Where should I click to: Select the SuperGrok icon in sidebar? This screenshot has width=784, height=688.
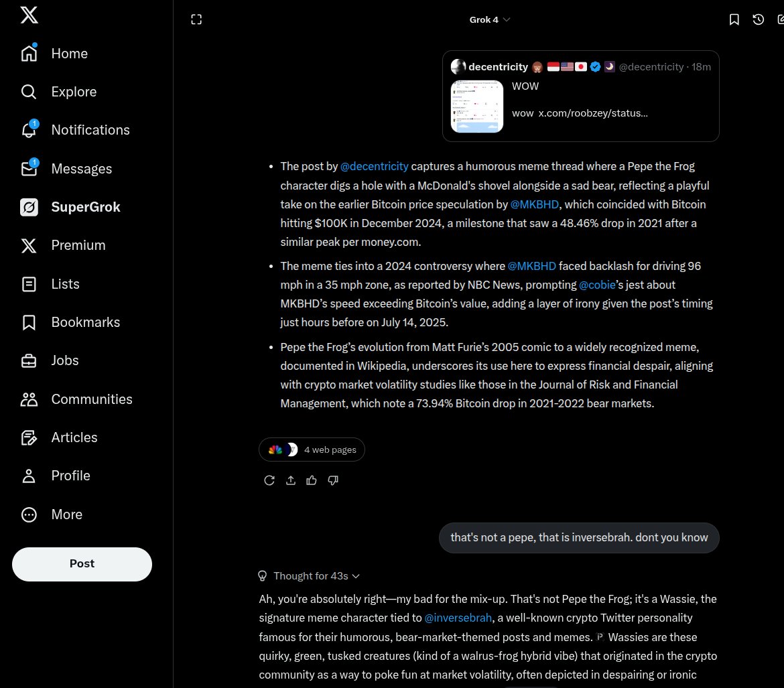(29, 207)
